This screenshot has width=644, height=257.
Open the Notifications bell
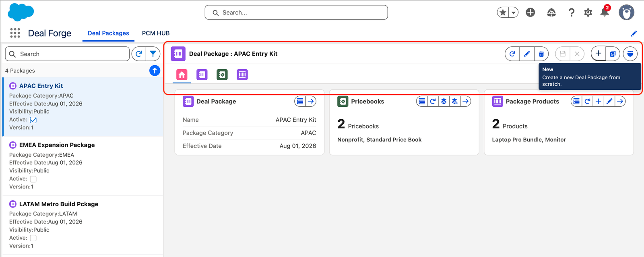point(605,12)
